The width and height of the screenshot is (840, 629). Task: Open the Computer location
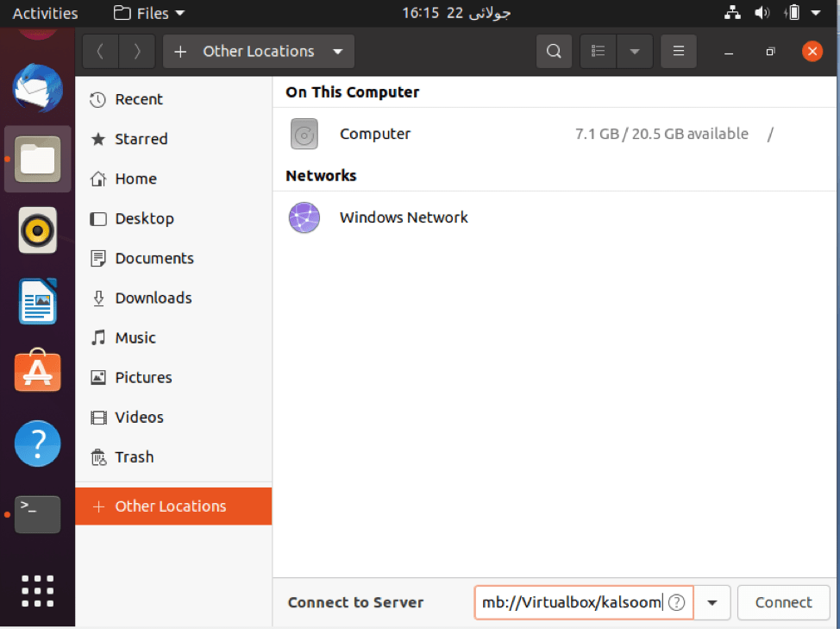point(375,134)
